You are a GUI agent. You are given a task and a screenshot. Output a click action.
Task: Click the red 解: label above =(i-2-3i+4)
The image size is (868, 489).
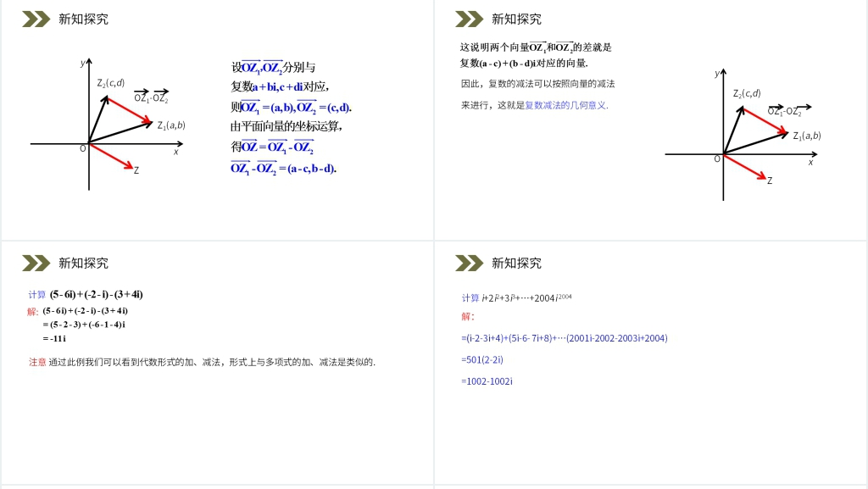(468, 316)
